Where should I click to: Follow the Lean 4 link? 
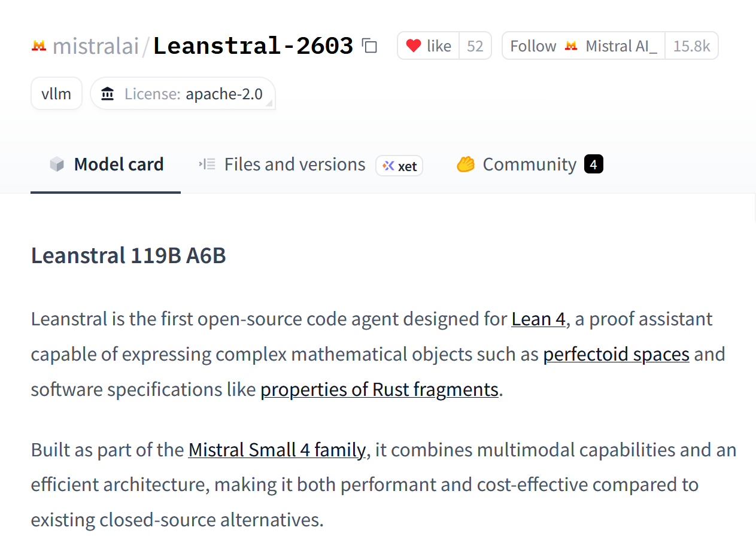point(538,319)
